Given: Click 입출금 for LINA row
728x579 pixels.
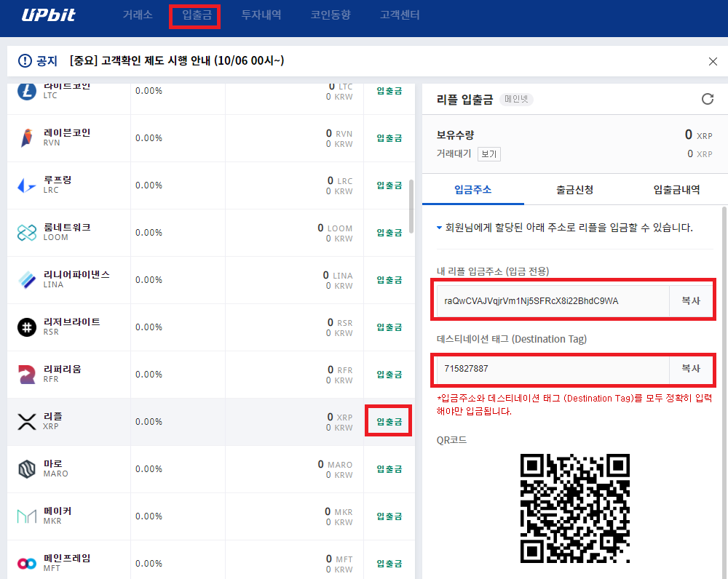Looking at the screenshot, I should (389, 280).
